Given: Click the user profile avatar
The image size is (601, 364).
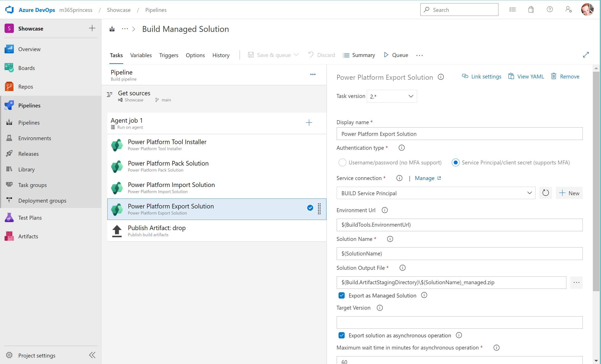Looking at the screenshot, I should point(587,10).
